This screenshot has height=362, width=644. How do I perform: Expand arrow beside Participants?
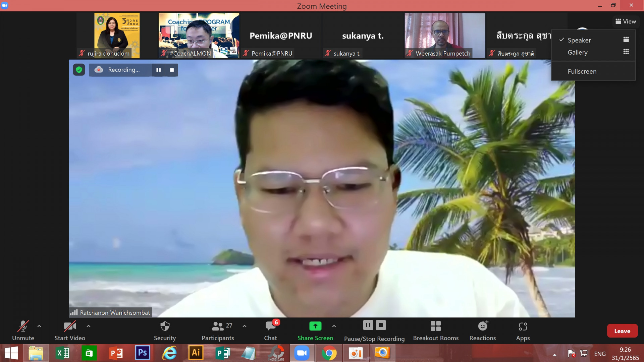(x=245, y=326)
